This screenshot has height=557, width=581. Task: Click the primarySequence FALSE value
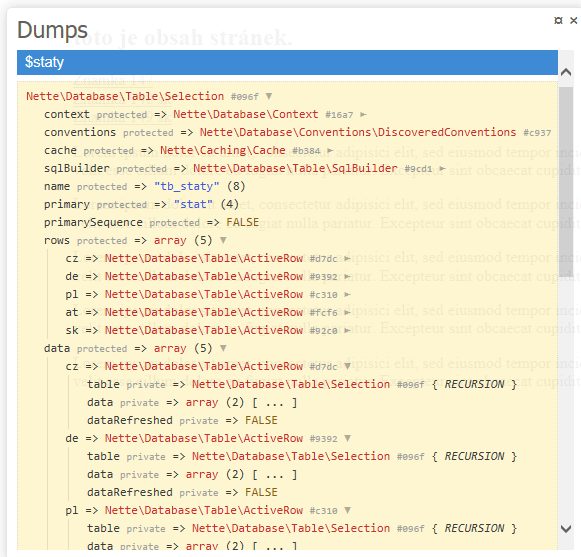[243, 222]
